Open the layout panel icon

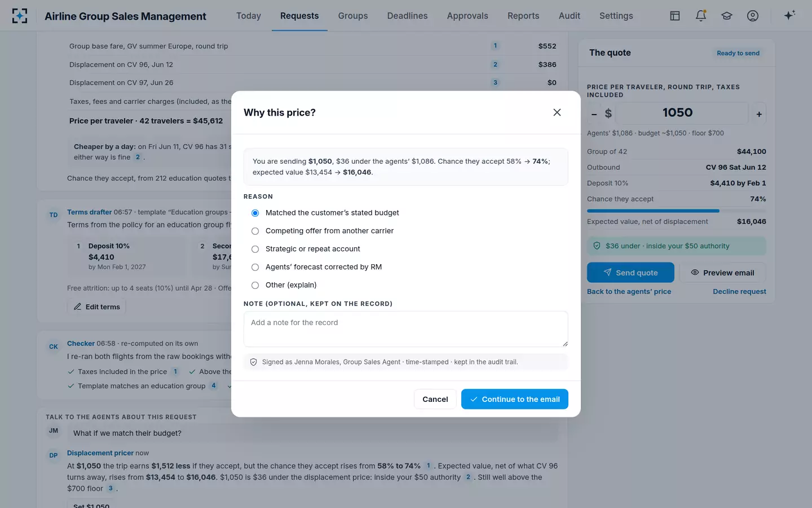click(x=675, y=16)
